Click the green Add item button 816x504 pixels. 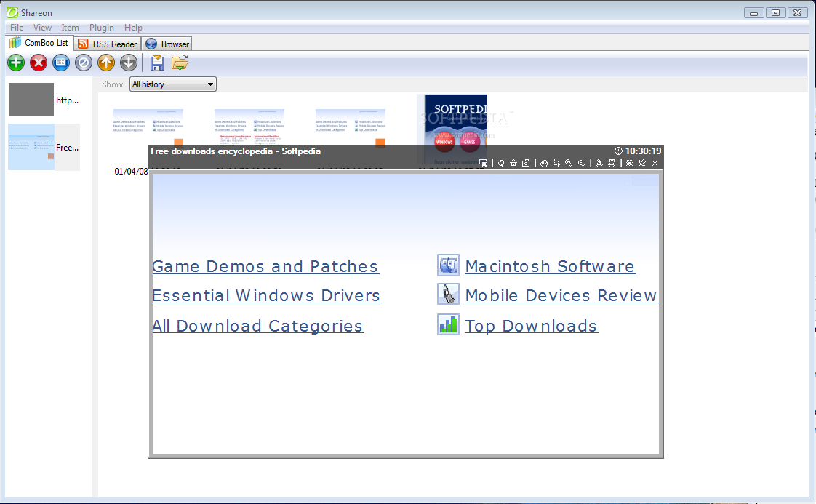(16, 63)
